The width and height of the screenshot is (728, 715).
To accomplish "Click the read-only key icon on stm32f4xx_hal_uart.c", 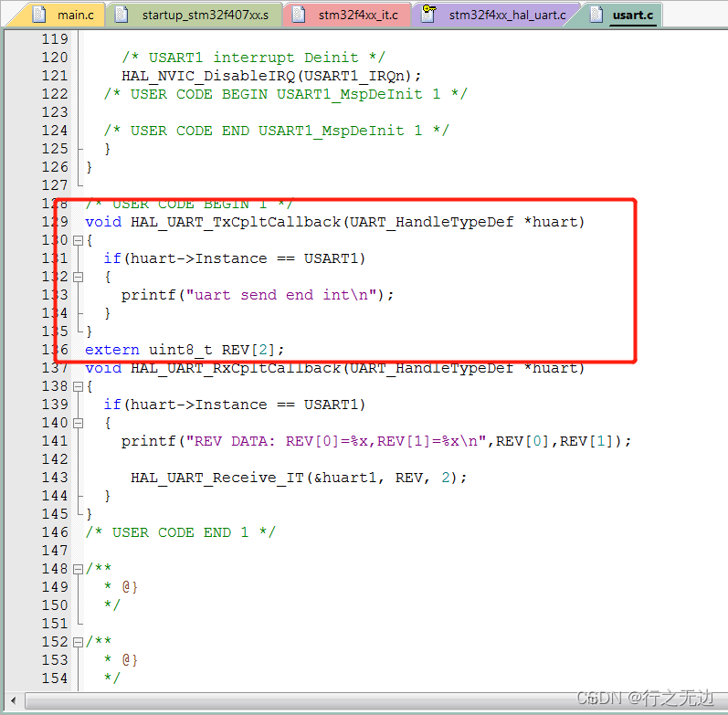I will [x=428, y=14].
